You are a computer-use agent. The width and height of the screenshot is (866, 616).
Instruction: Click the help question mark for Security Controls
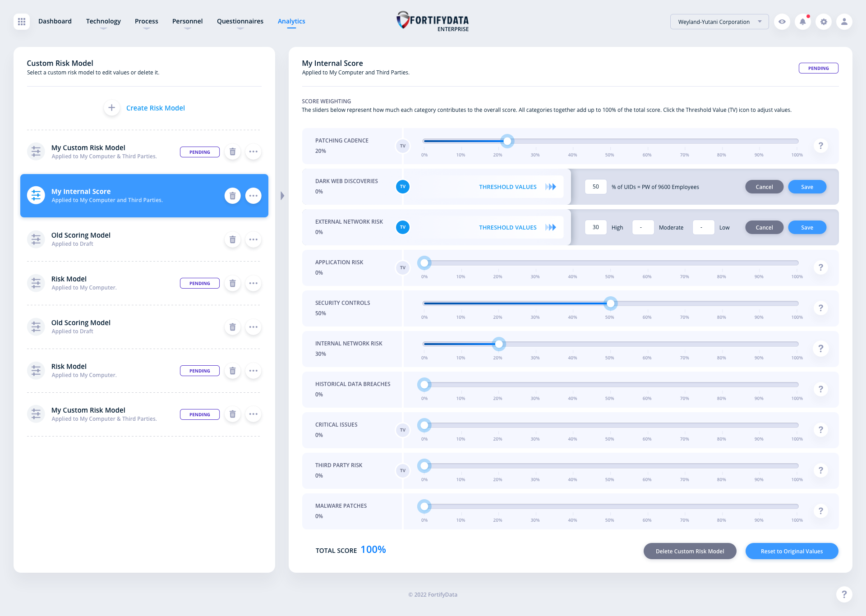point(821,308)
